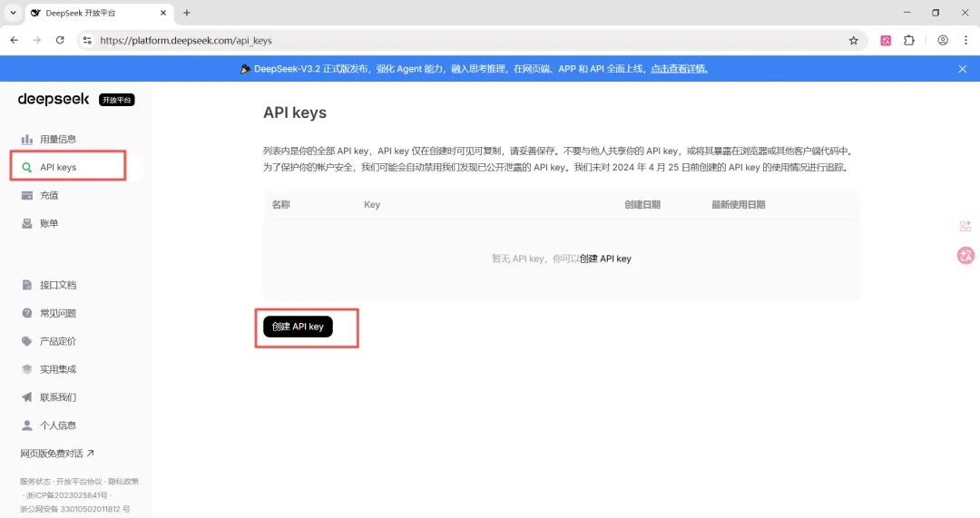Open 实用集成 integrations page
This screenshot has width=980, height=518.
57,369
